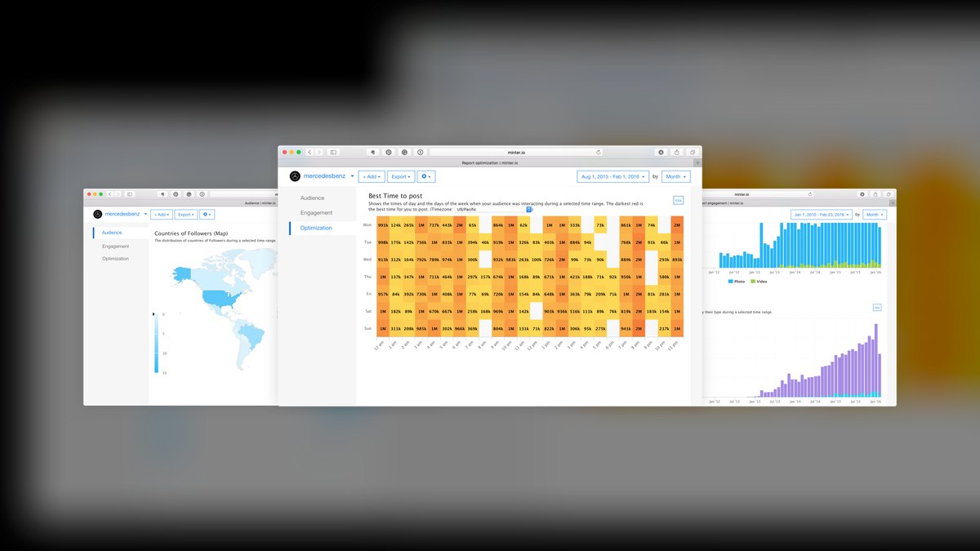The height and width of the screenshot is (551, 980).
Task: Click the Friday 12 am cell showing 957k
Action: pyautogui.click(x=383, y=294)
